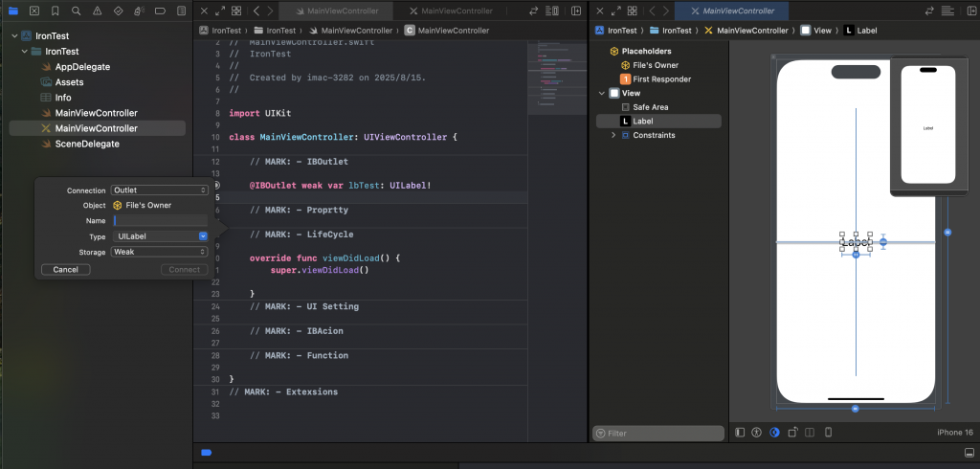
Task: Click View in the right jump bar
Action: click(816, 30)
